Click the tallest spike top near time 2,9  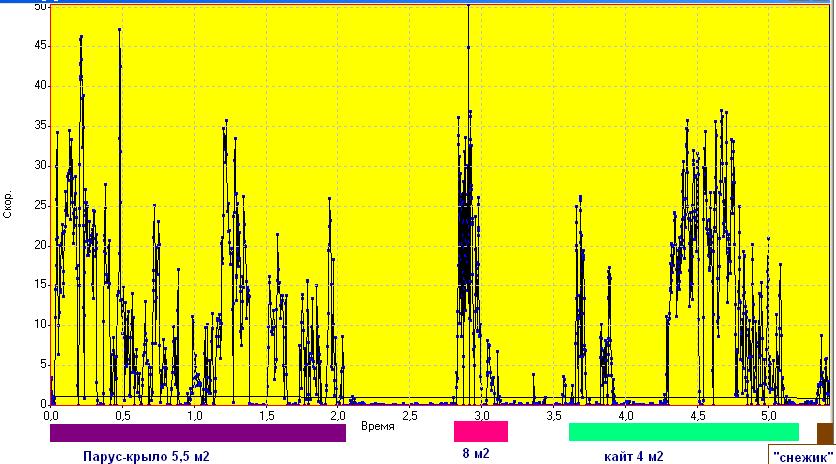coord(468,7)
